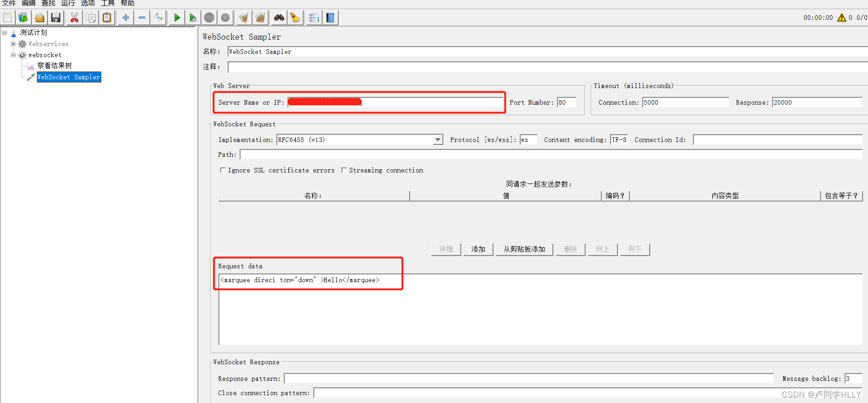The width and height of the screenshot is (868, 403).
Task: Open the Templates toolbar icon
Action: coord(23,18)
